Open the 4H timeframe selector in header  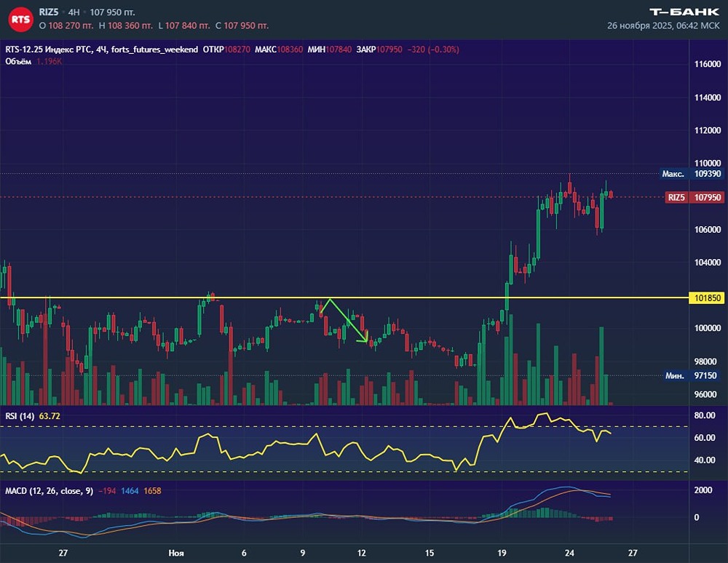[74, 12]
